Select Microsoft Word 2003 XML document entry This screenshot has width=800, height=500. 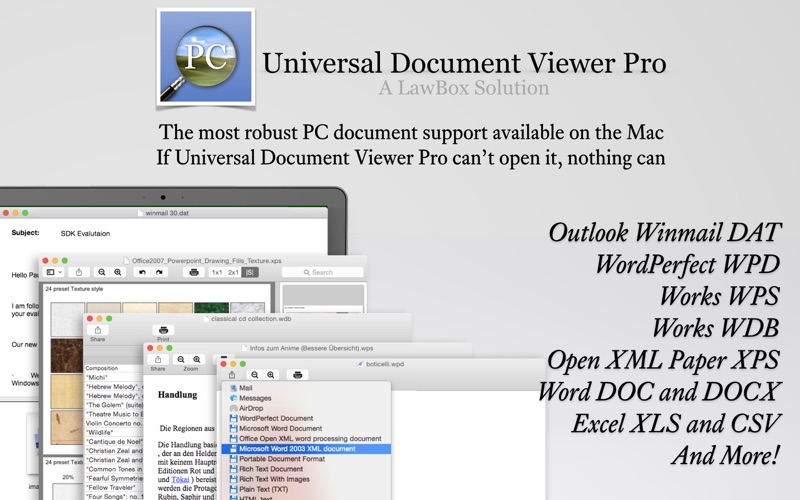click(x=306, y=449)
